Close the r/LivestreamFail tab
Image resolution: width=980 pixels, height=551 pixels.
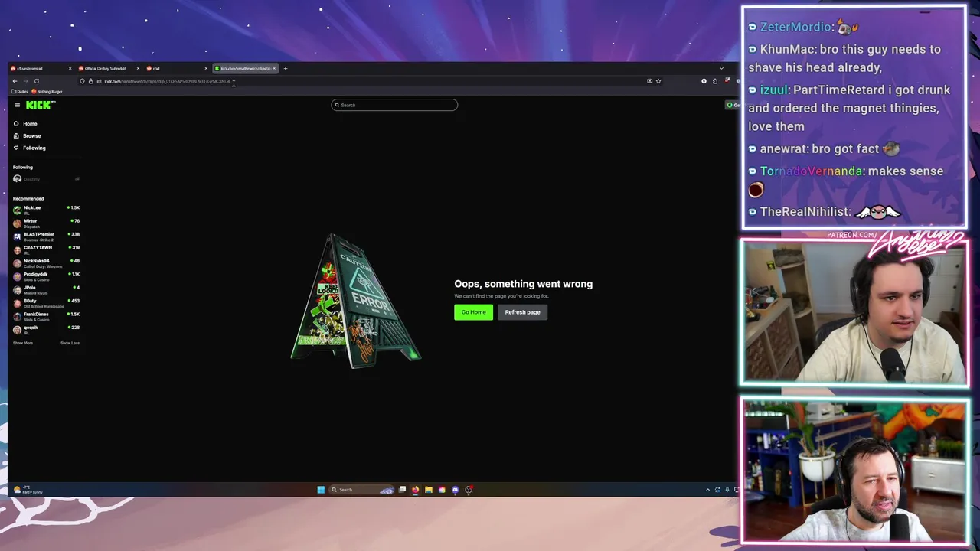click(x=70, y=68)
